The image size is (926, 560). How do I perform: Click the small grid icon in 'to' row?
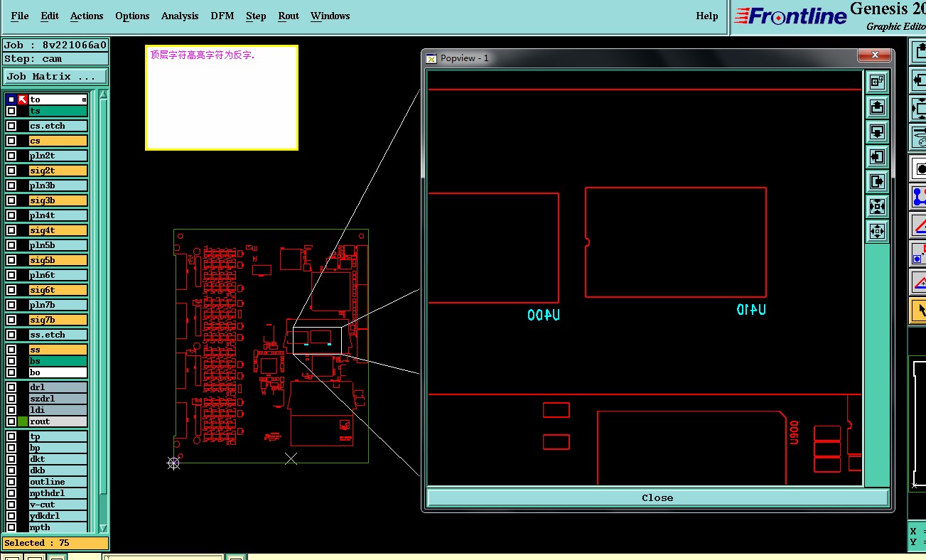[84, 100]
